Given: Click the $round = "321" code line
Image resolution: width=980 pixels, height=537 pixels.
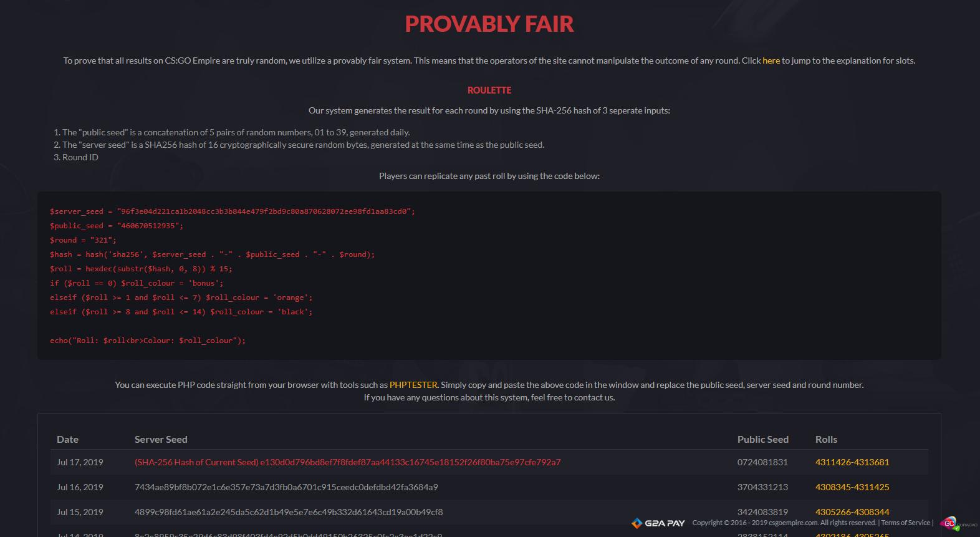Looking at the screenshot, I should click(83, 240).
